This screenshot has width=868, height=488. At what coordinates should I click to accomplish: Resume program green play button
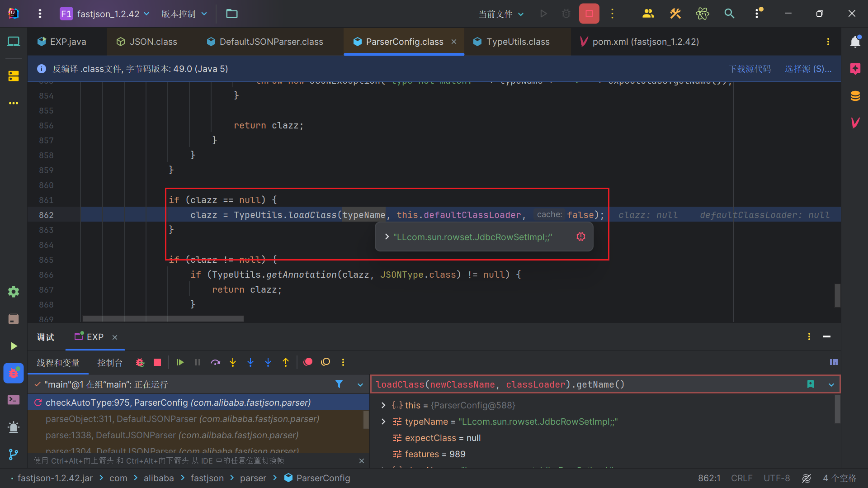click(180, 362)
